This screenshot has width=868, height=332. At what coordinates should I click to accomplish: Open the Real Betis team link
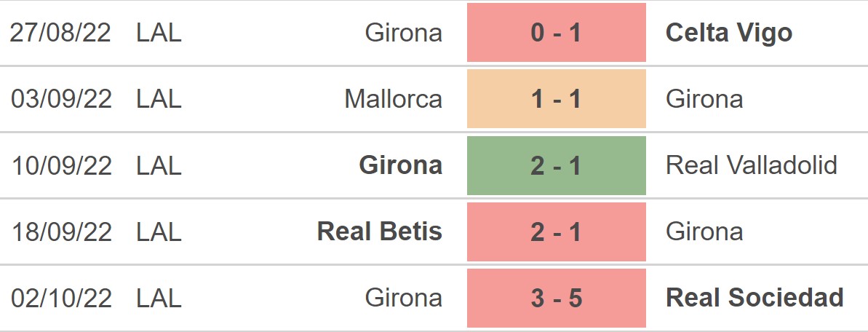379,232
